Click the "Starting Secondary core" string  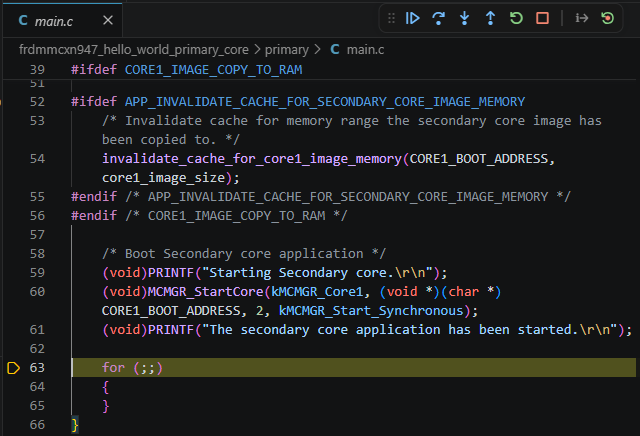[316, 273]
